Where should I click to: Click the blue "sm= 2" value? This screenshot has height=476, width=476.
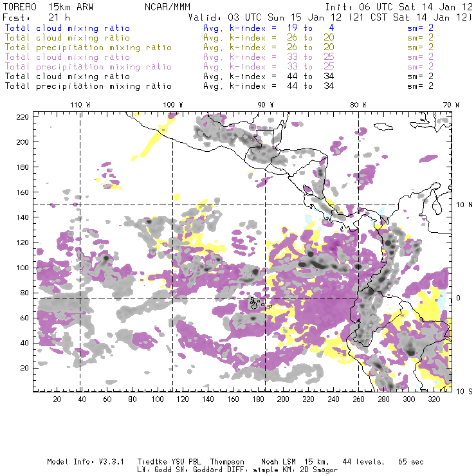pyautogui.click(x=420, y=28)
